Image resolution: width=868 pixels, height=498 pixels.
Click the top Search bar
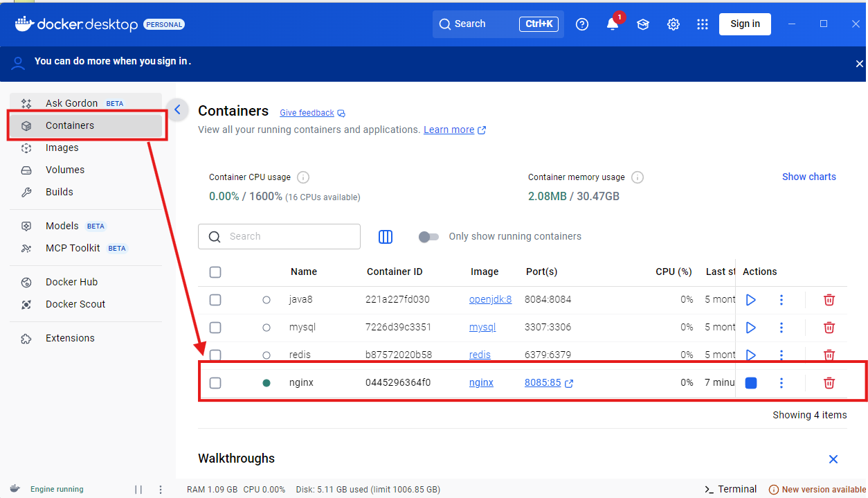[x=498, y=24]
